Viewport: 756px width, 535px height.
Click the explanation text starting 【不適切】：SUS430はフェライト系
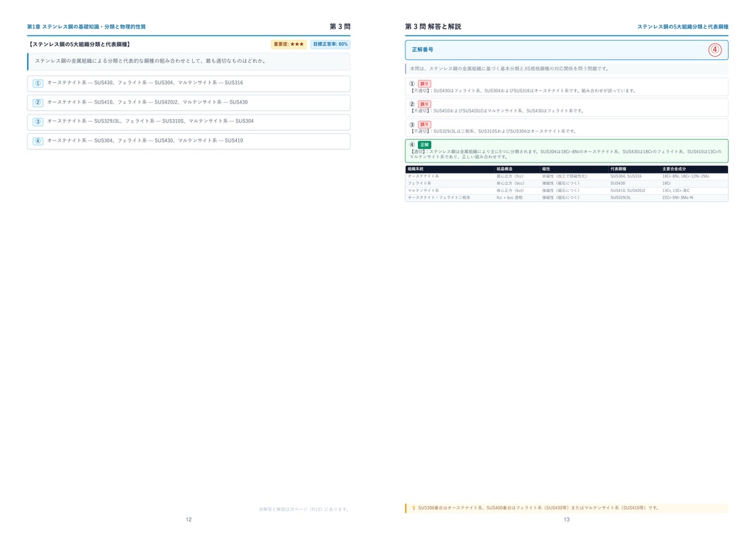pyautogui.click(x=523, y=91)
